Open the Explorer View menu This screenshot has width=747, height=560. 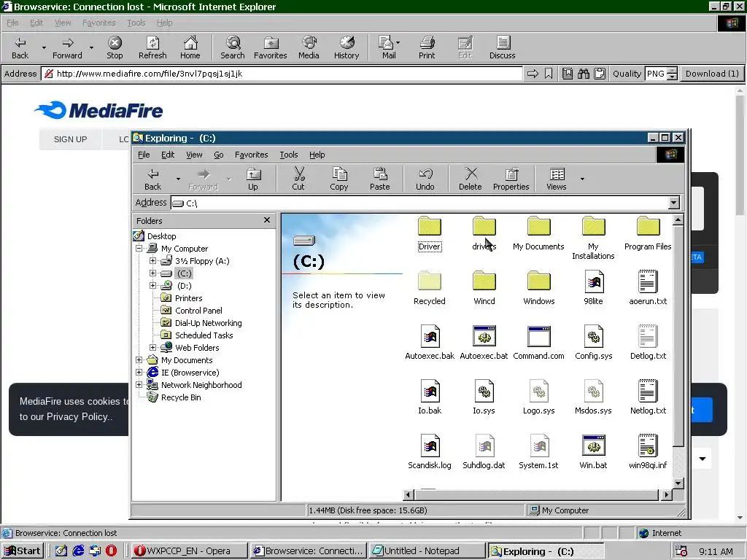point(194,155)
